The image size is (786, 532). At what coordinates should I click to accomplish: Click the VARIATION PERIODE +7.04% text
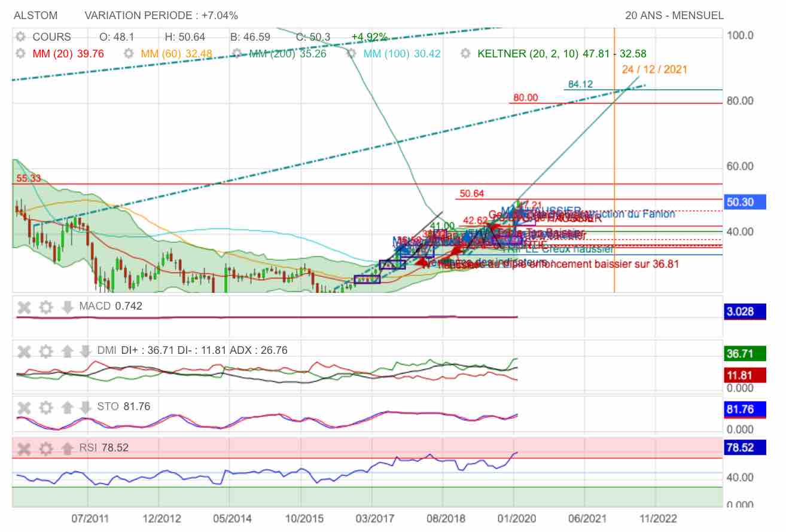coord(162,16)
